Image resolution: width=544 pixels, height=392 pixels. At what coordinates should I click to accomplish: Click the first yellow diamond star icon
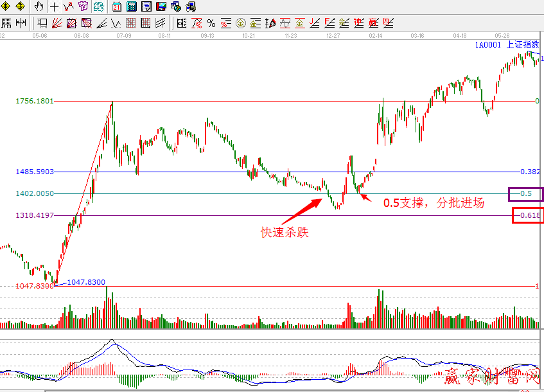(x=6, y=6)
